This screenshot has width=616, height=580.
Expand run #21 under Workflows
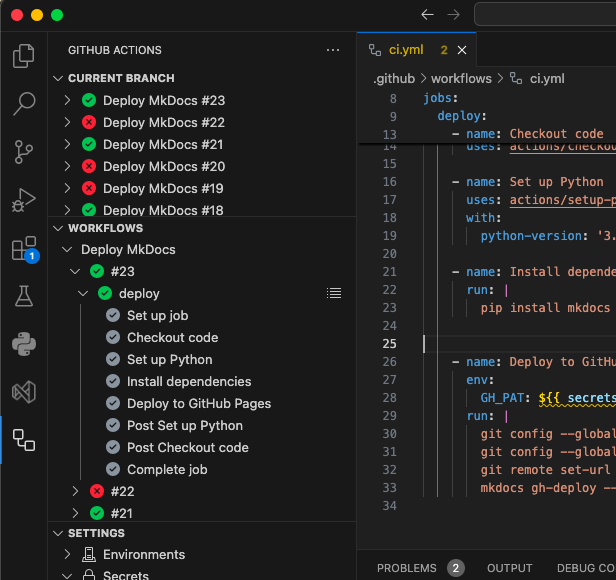[x=75, y=513]
